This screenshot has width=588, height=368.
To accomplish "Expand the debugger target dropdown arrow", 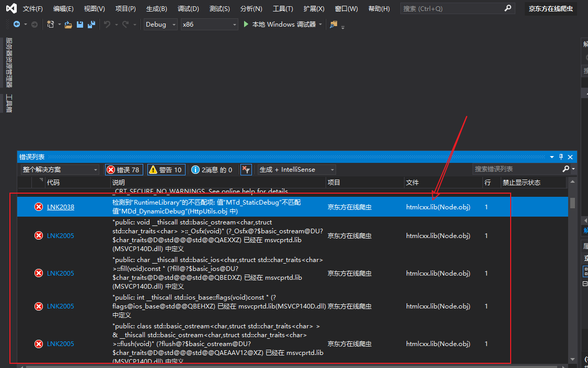I will pyautogui.click(x=320, y=25).
